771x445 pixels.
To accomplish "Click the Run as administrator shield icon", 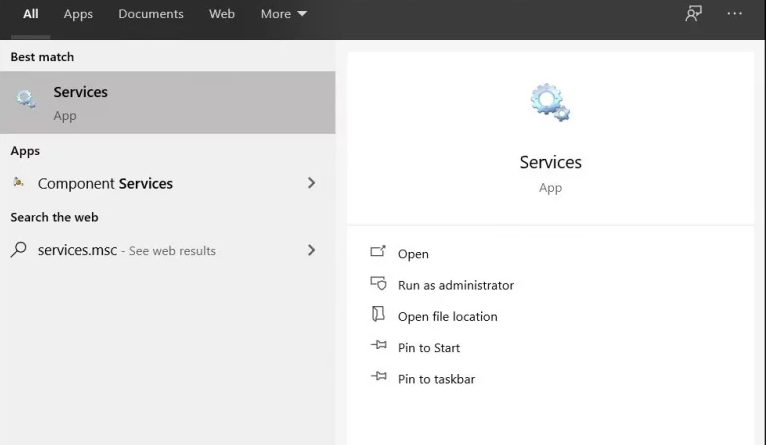I will (x=378, y=284).
